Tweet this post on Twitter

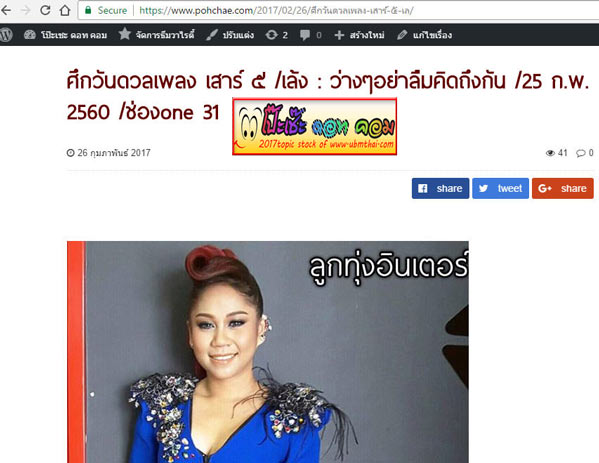coord(500,188)
